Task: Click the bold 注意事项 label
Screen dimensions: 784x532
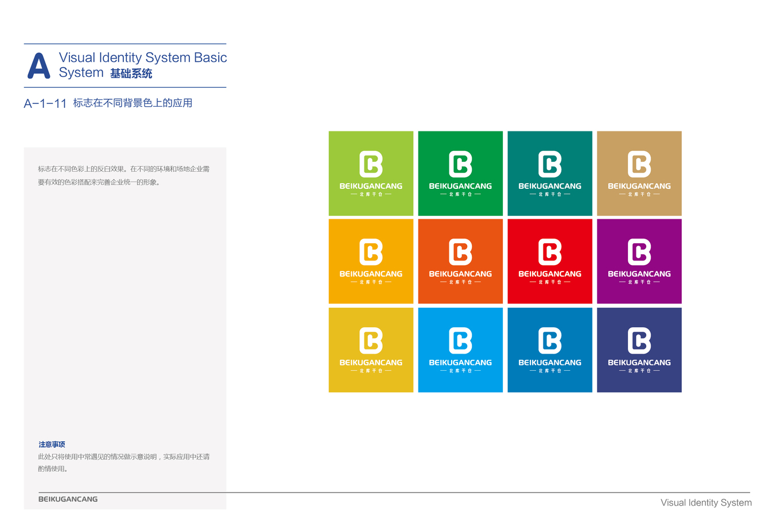Action: pyautogui.click(x=52, y=445)
